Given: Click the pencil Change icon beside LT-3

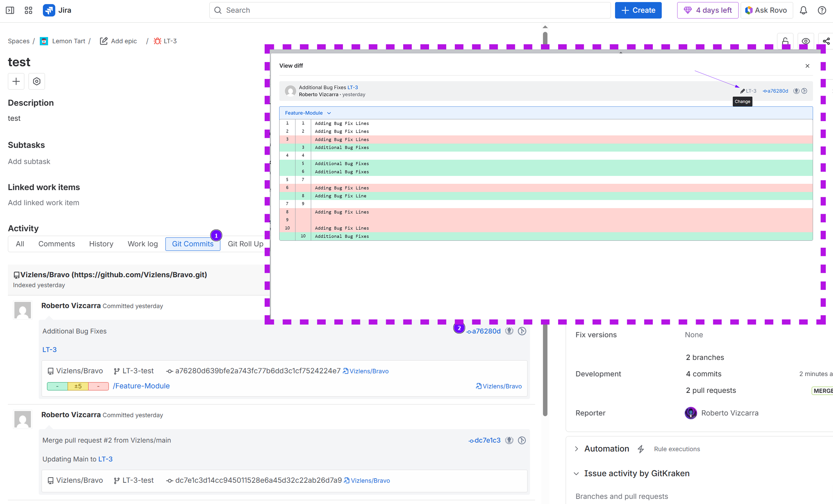Looking at the screenshot, I should (742, 91).
